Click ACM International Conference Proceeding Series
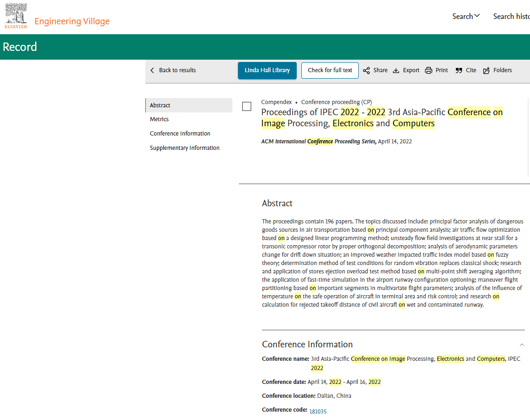This screenshot has width=530, height=420. [318, 141]
